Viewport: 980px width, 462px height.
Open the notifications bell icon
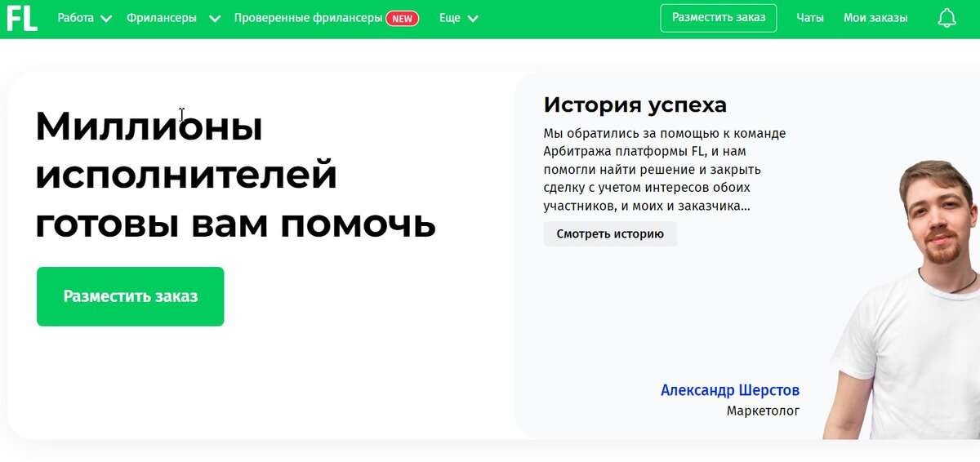947,18
